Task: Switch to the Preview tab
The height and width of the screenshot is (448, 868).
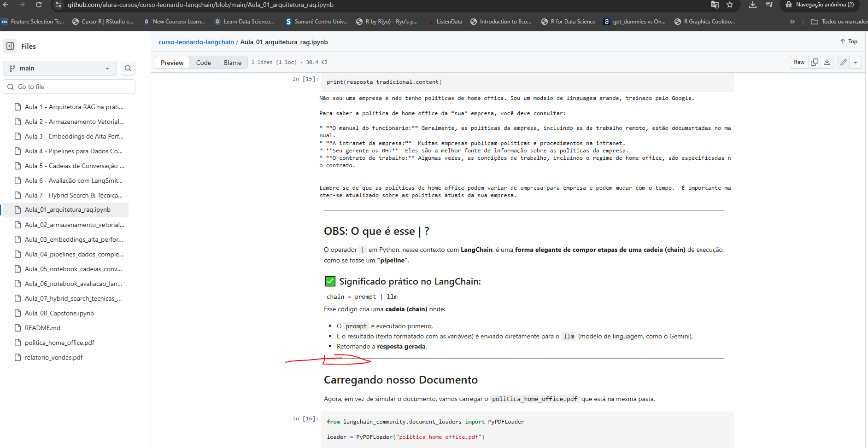Action: (172, 63)
